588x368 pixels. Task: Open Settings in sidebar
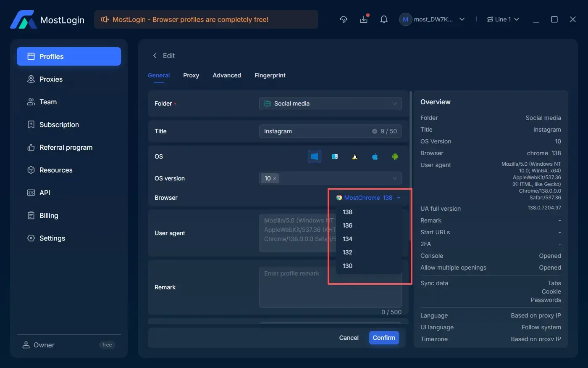tap(69, 238)
